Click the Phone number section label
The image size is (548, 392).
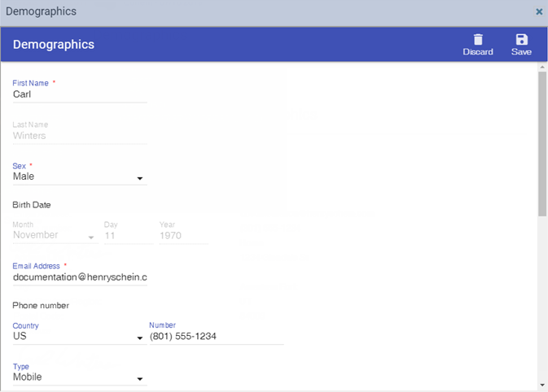tap(41, 306)
